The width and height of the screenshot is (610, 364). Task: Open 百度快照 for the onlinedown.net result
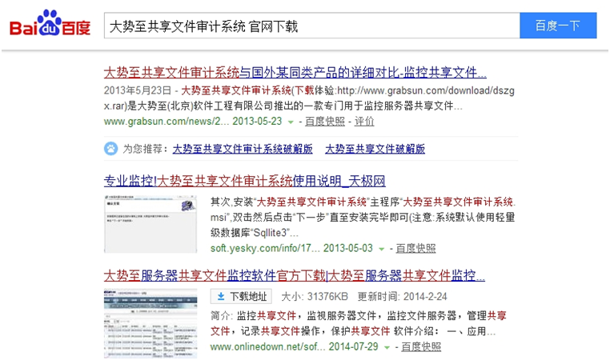pos(420,347)
